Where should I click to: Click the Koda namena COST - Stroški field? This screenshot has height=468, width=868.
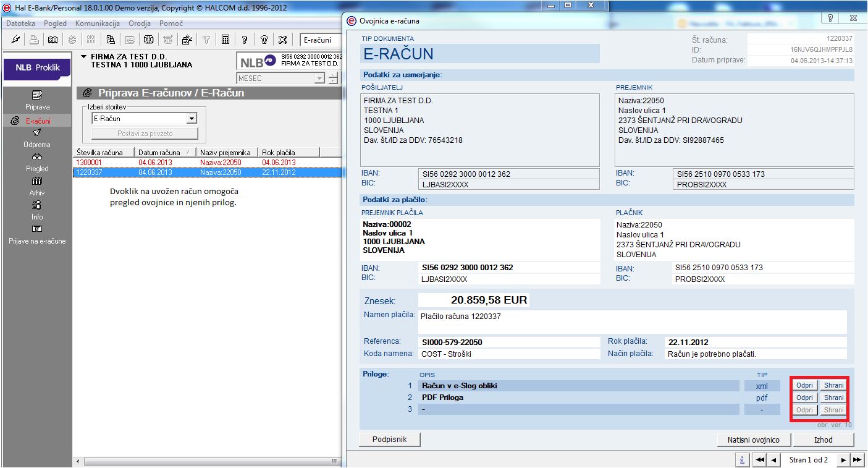(x=510, y=354)
